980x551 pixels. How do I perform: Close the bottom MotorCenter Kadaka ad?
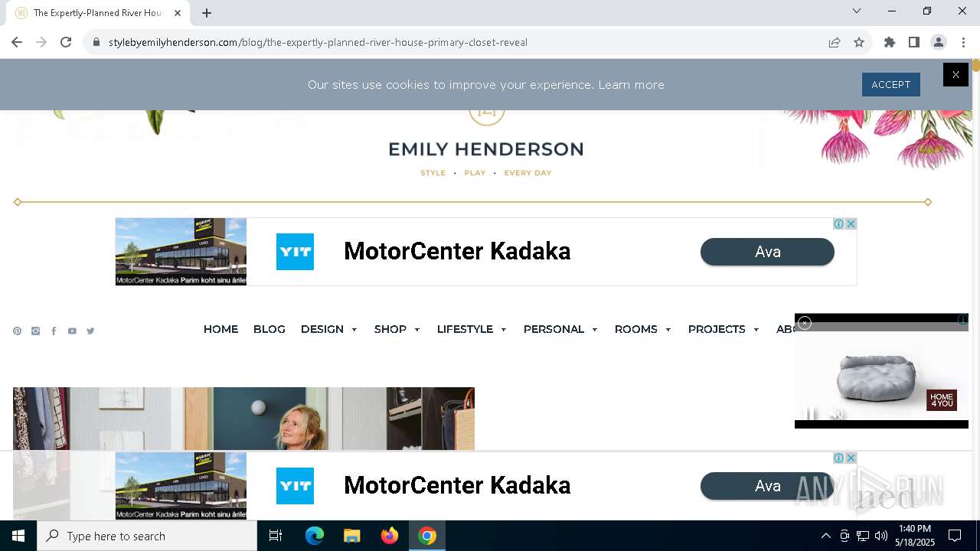[x=851, y=458]
